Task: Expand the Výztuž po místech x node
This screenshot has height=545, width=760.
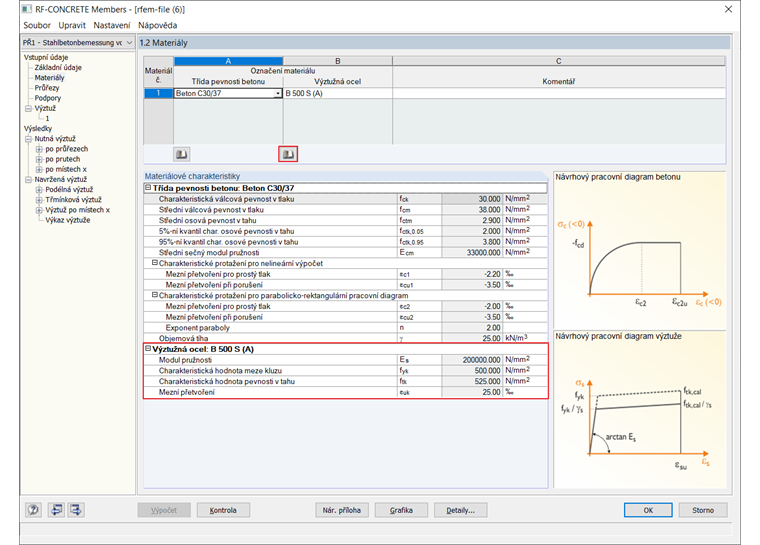Action: (x=39, y=210)
